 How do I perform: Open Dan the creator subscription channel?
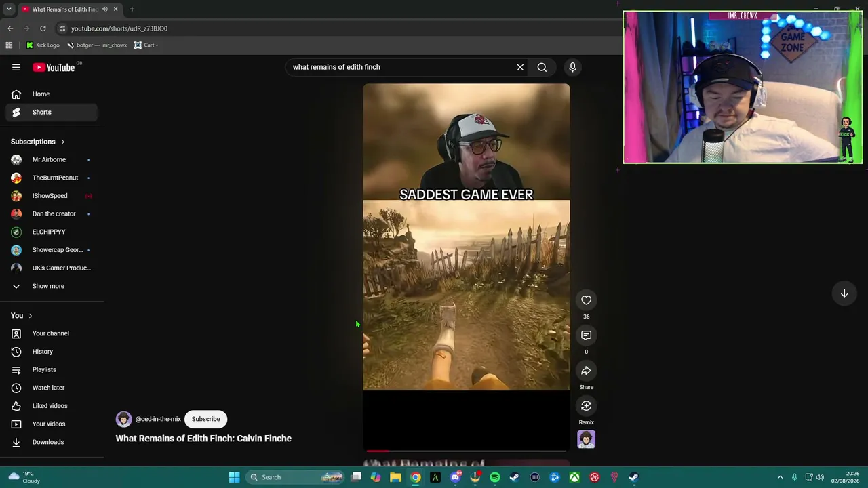click(52, 213)
